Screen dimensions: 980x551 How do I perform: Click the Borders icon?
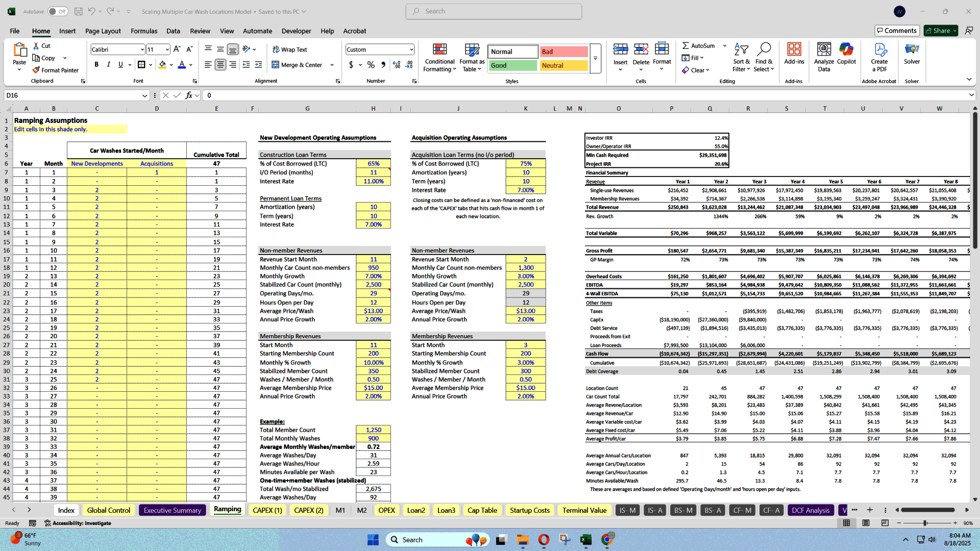[141, 64]
